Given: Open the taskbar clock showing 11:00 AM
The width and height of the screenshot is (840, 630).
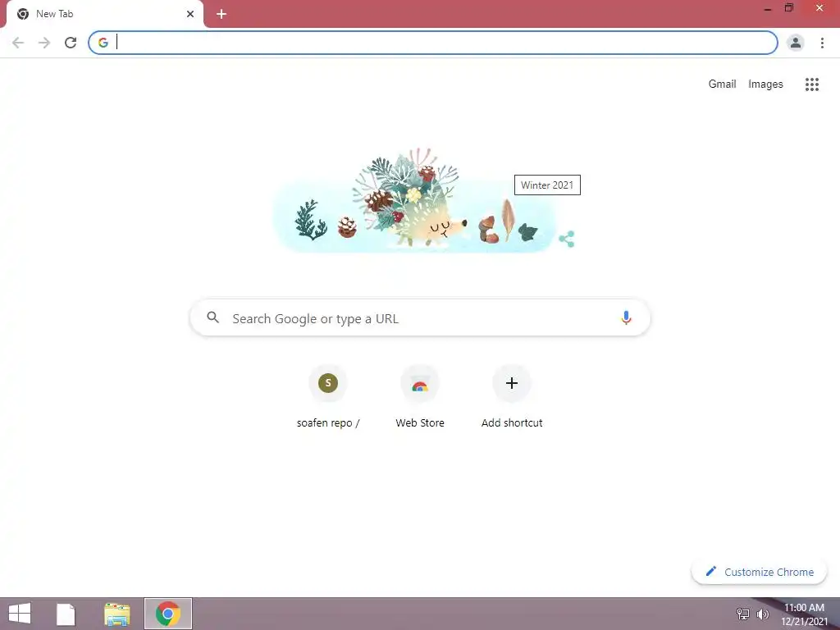Looking at the screenshot, I should pos(804,614).
